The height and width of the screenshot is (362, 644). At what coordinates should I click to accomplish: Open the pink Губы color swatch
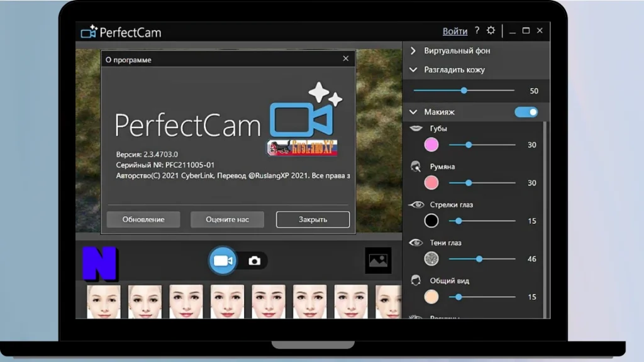pyautogui.click(x=431, y=145)
